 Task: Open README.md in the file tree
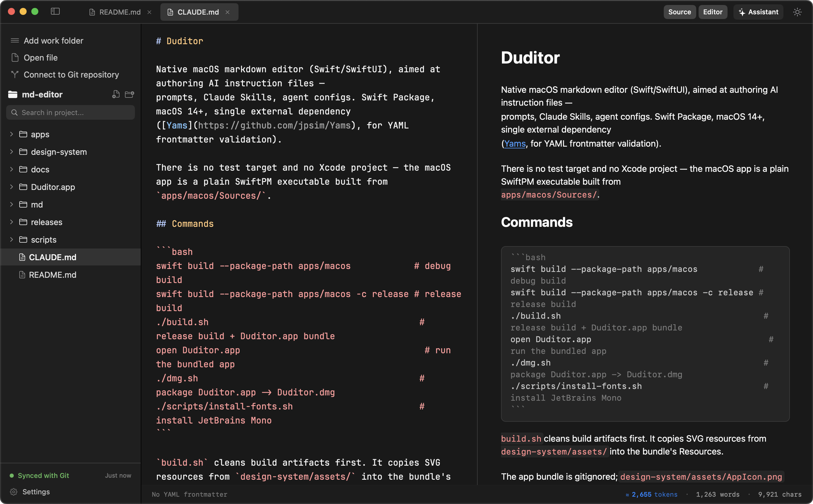(70, 275)
